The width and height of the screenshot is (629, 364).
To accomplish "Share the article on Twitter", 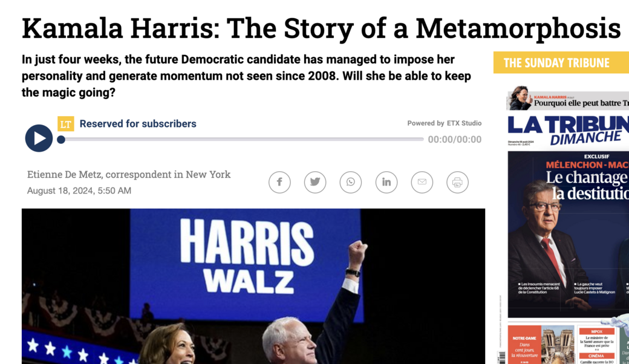I will pos(315,182).
